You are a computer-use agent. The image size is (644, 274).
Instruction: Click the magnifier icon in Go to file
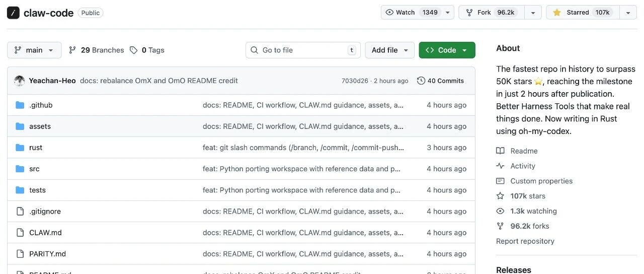(x=254, y=50)
